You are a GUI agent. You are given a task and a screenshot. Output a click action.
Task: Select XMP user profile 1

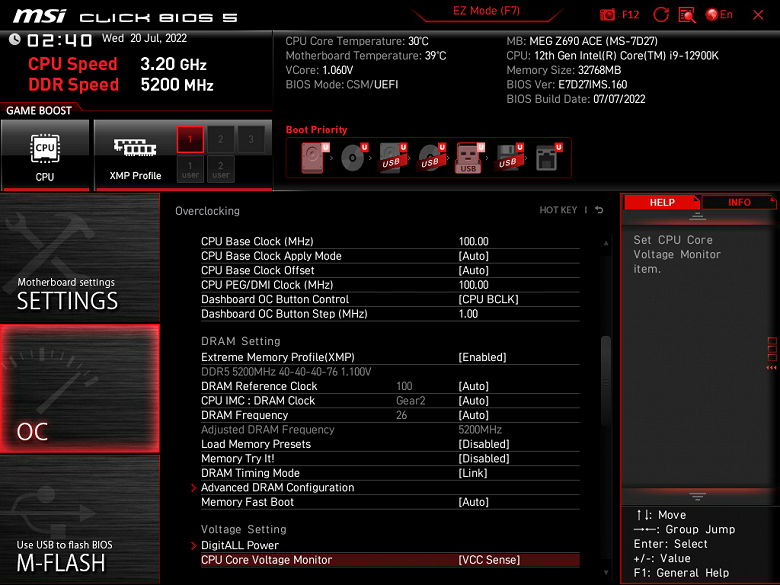click(x=190, y=169)
